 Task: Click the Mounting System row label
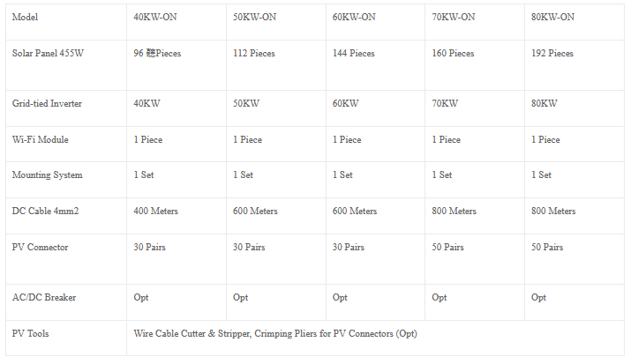(47, 175)
